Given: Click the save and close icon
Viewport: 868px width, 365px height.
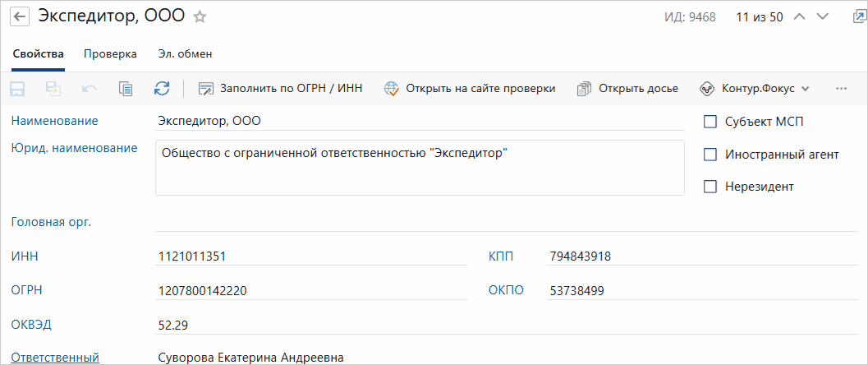Looking at the screenshot, I should pos(53,89).
